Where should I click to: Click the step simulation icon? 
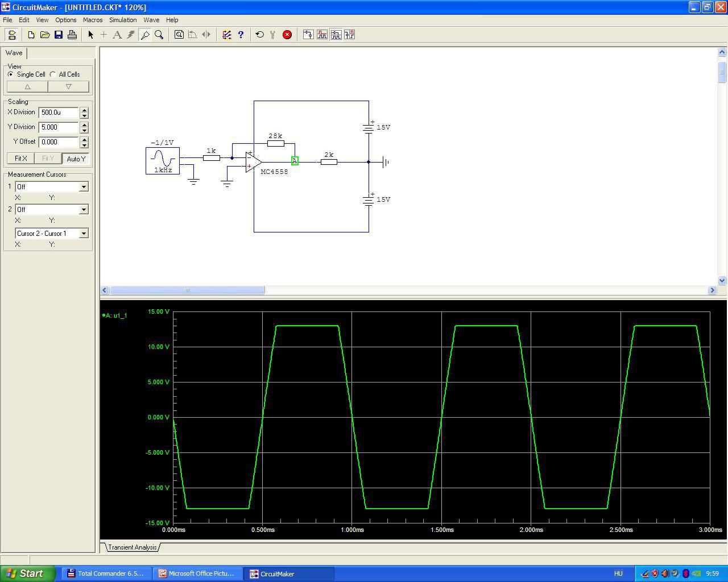click(x=273, y=35)
